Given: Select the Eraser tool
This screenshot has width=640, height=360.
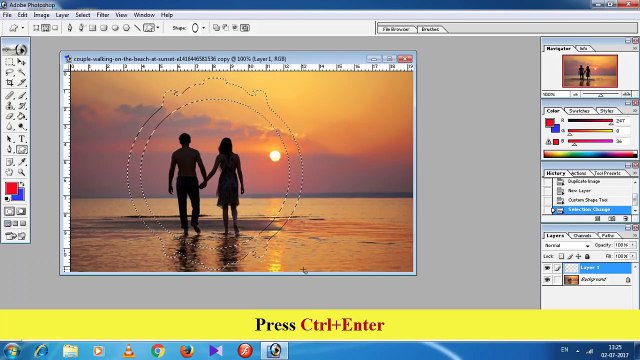Looking at the screenshot, I should (9, 116).
